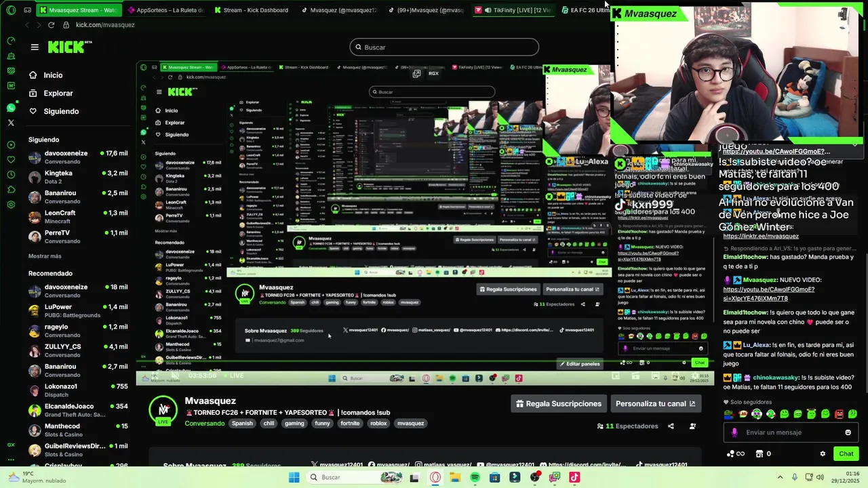Open WhatsApp in Opera sidebar
Viewport: 868px width, 488px height.
11,108
